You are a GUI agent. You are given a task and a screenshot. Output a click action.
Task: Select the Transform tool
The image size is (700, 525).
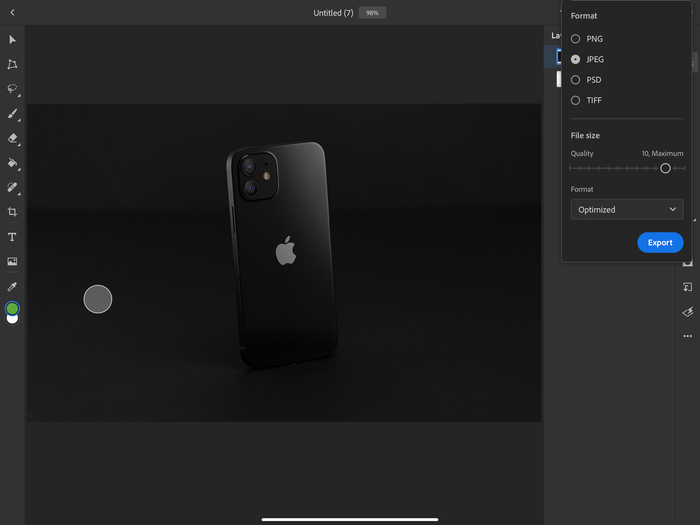tap(12, 64)
